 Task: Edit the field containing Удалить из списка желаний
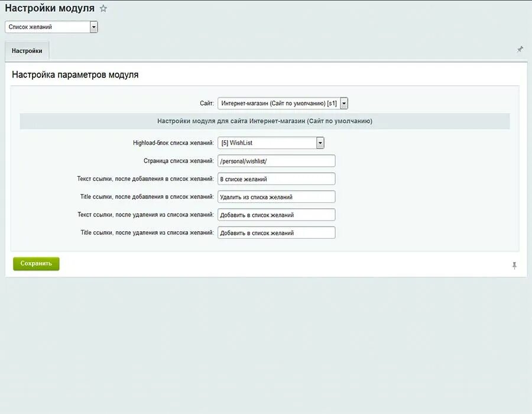(x=277, y=197)
